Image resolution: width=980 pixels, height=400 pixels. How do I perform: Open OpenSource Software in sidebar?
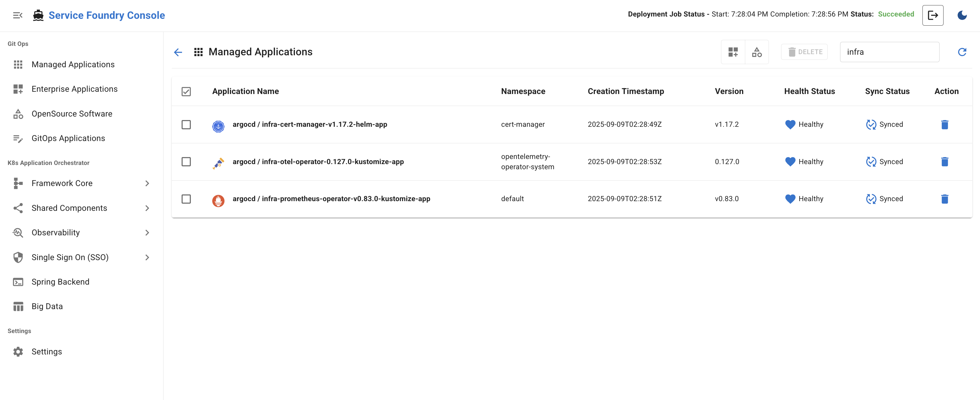click(81, 114)
